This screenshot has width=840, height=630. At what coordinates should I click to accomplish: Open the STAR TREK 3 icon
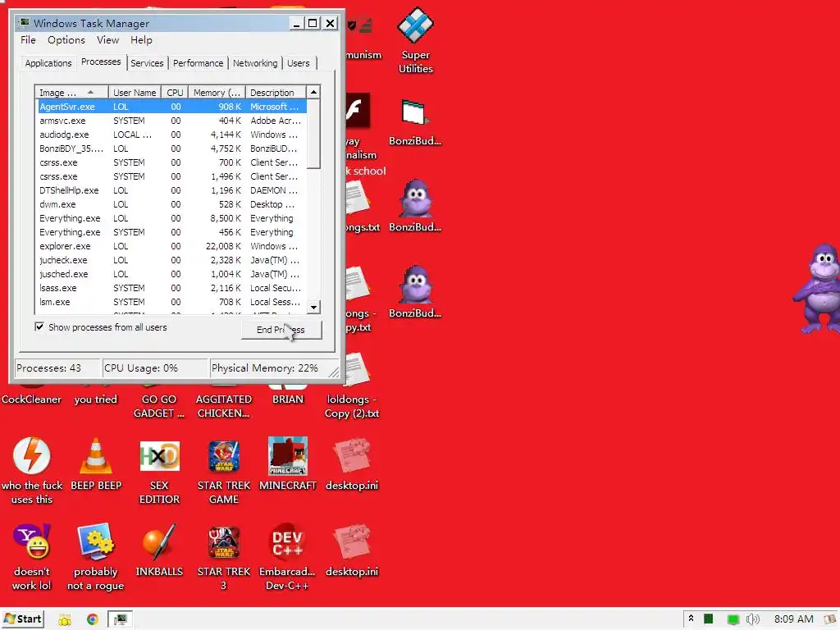pyautogui.click(x=223, y=557)
